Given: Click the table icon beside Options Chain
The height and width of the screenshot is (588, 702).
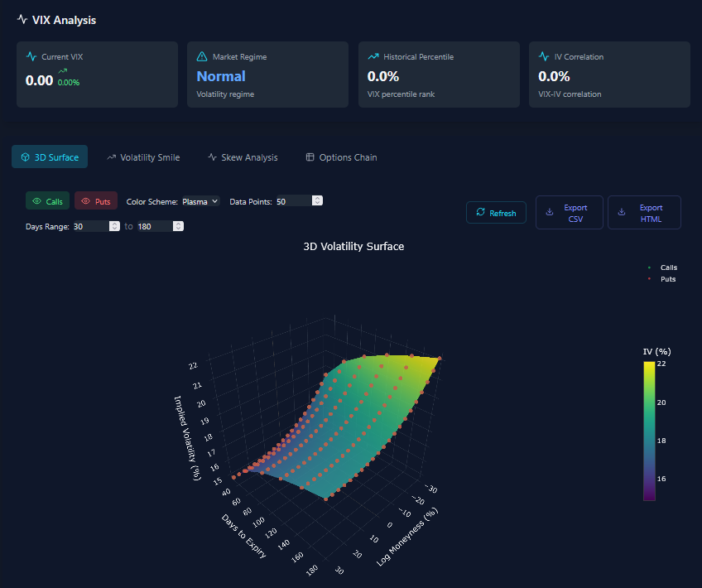Looking at the screenshot, I should coord(310,157).
